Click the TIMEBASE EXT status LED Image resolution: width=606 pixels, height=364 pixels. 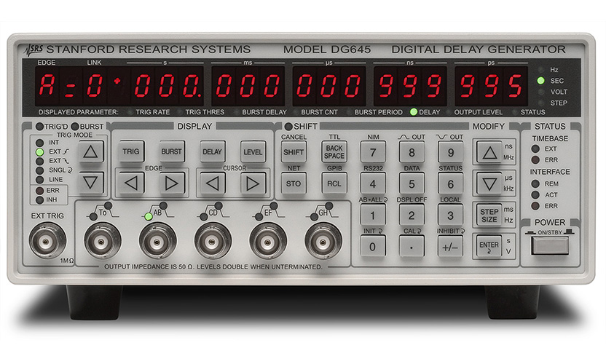pyautogui.click(x=535, y=149)
